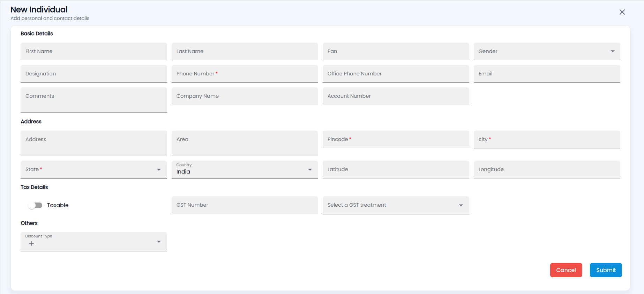The image size is (644, 294).
Task: Select the Pan input field
Action: point(396,51)
